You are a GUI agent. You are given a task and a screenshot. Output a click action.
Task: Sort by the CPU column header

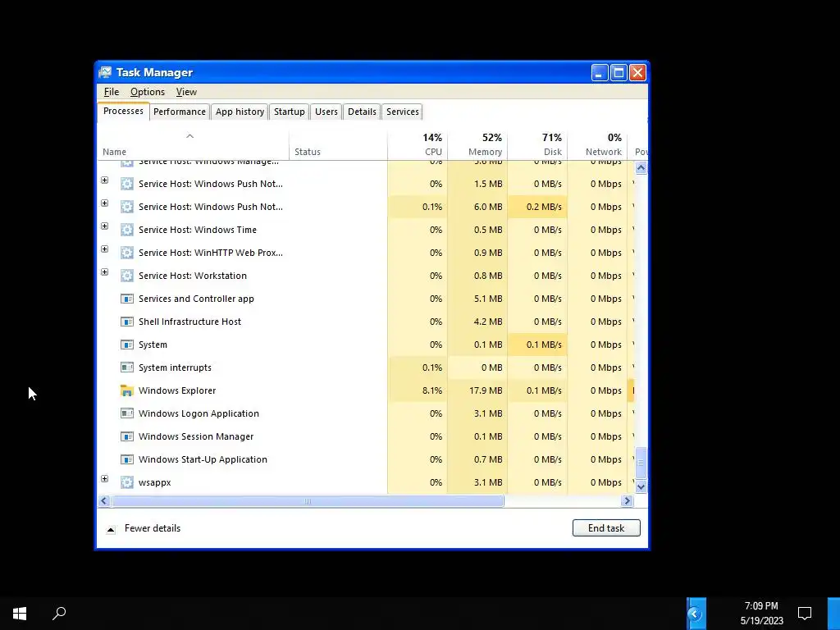pos(418,145)
